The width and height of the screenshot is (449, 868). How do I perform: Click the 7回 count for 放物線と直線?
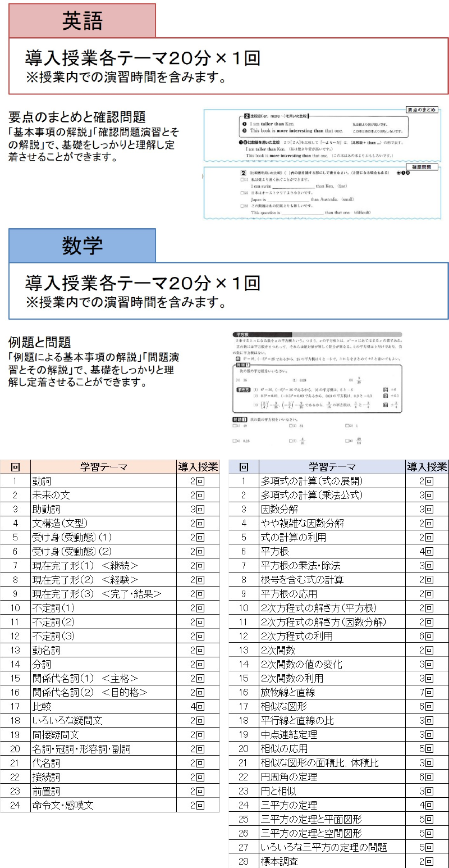[427, 692]
